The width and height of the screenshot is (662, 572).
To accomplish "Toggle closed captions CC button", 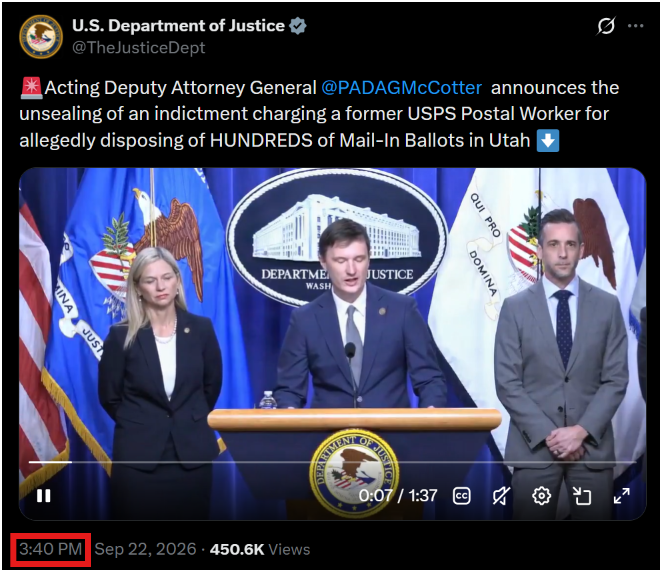I will (x=461, y=496).
